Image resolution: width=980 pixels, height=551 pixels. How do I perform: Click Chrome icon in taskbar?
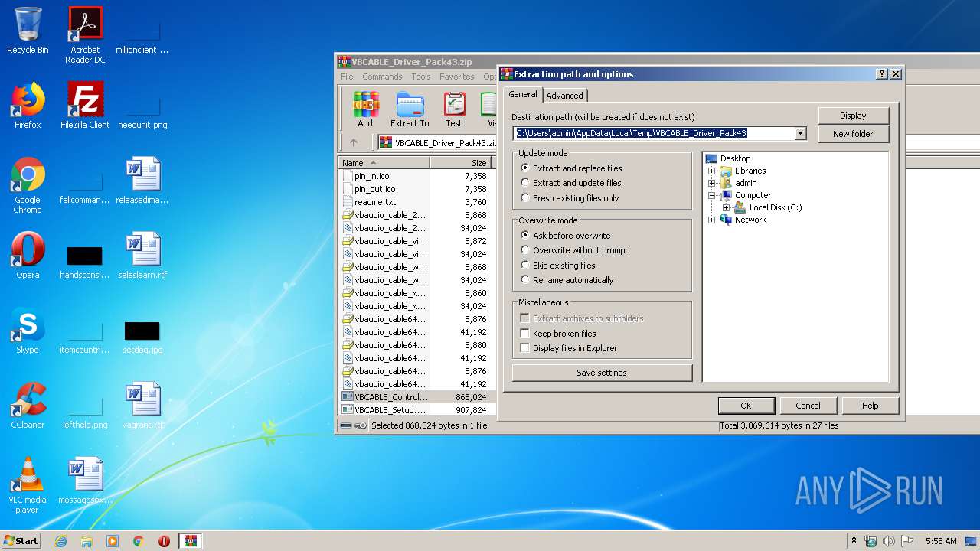click(x=139, y=541)
